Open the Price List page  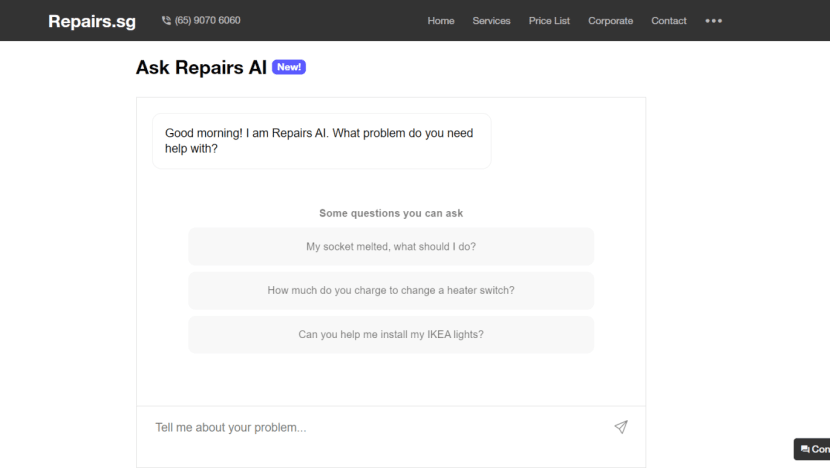coord(549,21)
